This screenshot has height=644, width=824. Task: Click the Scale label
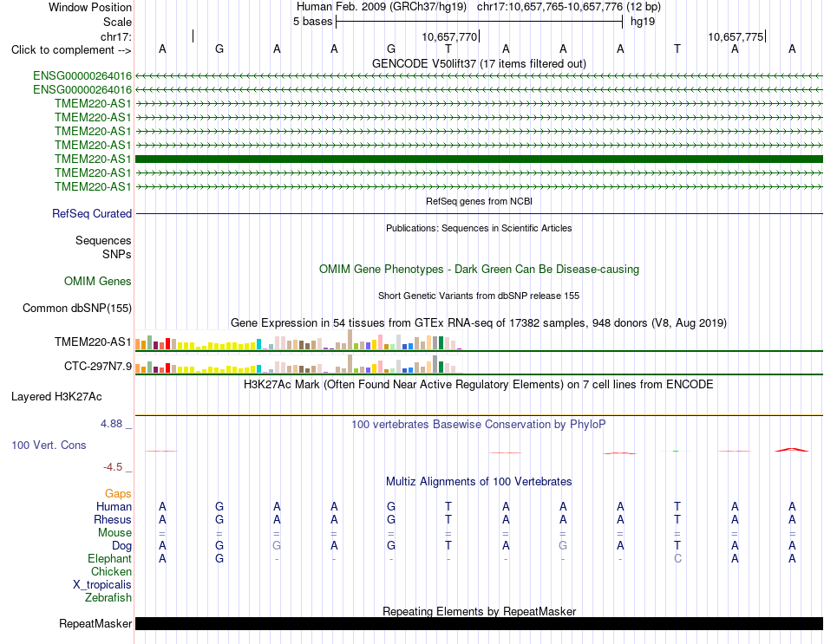(x=117, y=22)
